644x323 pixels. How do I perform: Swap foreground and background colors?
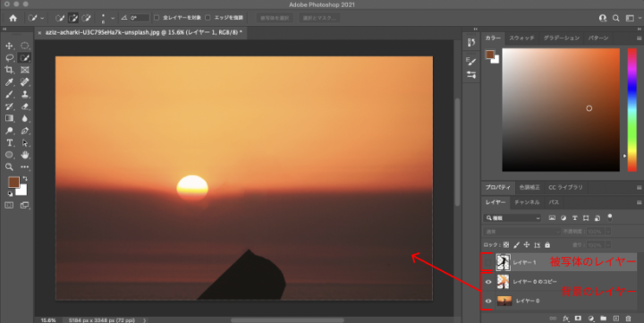point(25,179)
